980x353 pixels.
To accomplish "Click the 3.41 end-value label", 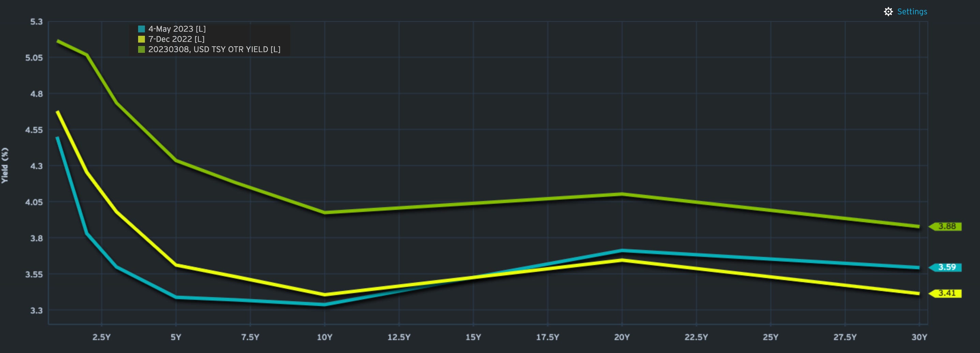I will pos(946,293).
